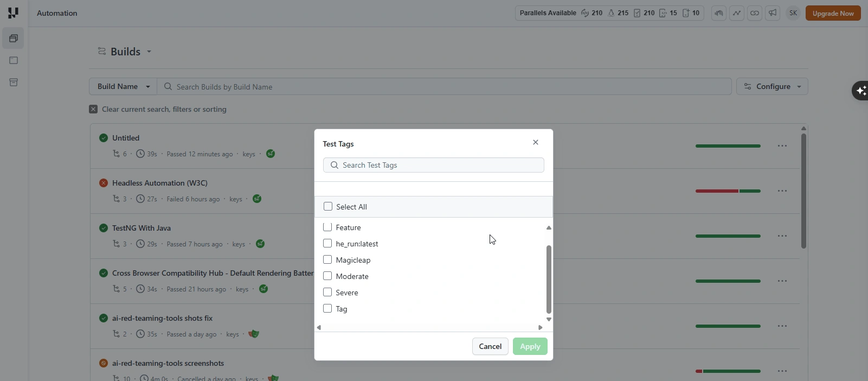Check the Moderate tag checkbox
Viewport: 868px width, 381px height.
[327, 276]
